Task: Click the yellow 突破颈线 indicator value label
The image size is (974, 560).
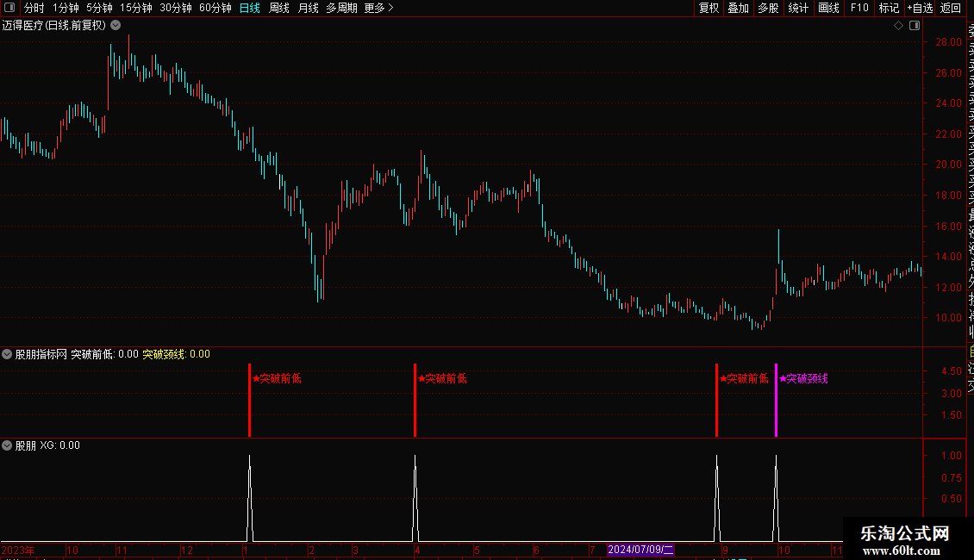Action: (x=177, y=354)
